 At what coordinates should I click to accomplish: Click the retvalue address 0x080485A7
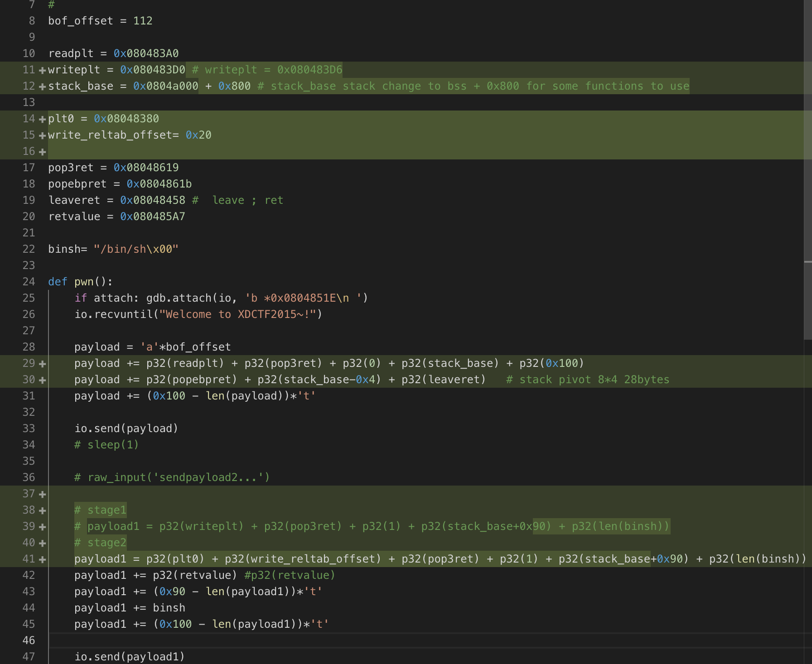click(x=153, y=217)
